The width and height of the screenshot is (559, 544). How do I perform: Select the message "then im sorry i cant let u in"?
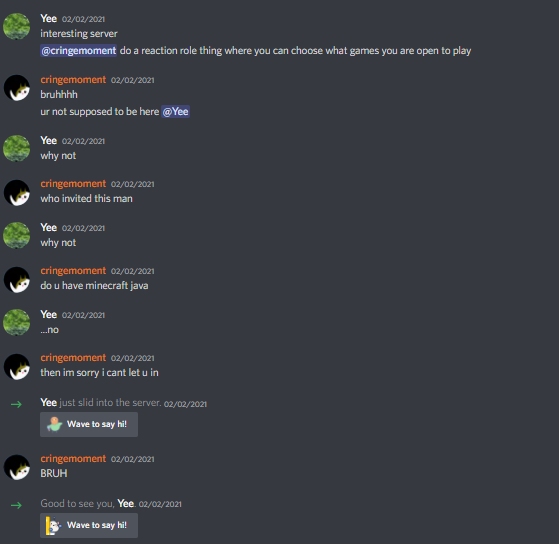pos(99,373)
